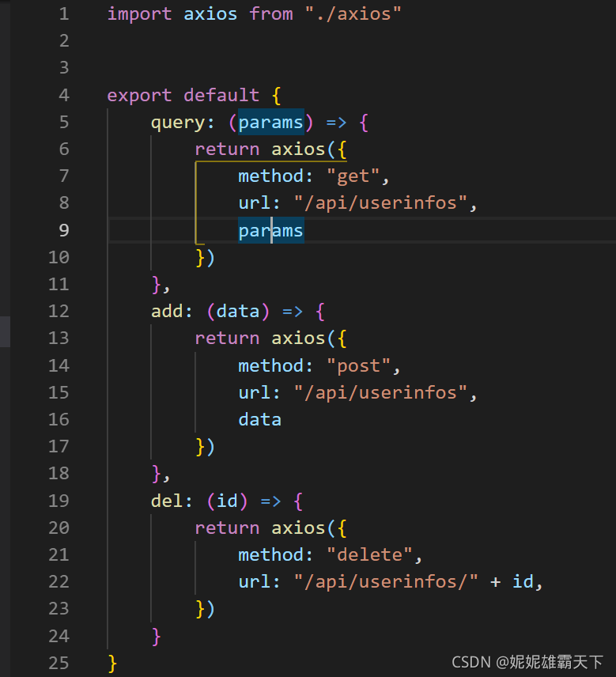Click the "axios" call on line 13

(x=298, y=338)
